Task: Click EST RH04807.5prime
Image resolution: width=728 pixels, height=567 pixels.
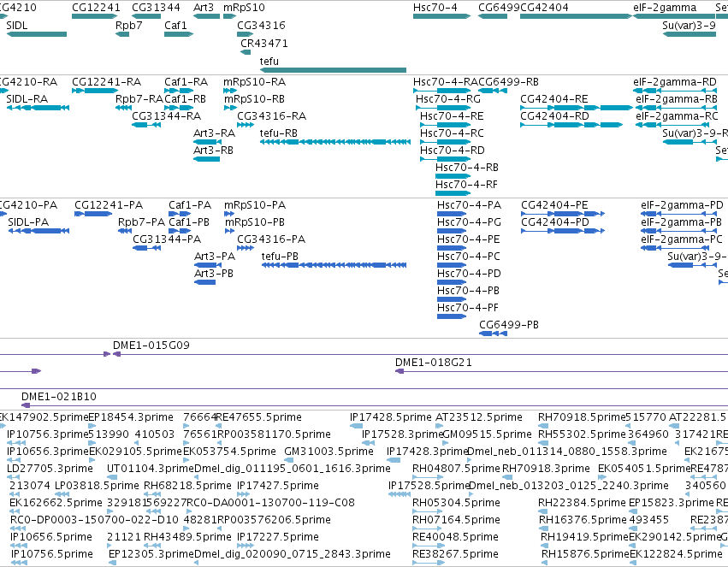Action: coord(428,477)
